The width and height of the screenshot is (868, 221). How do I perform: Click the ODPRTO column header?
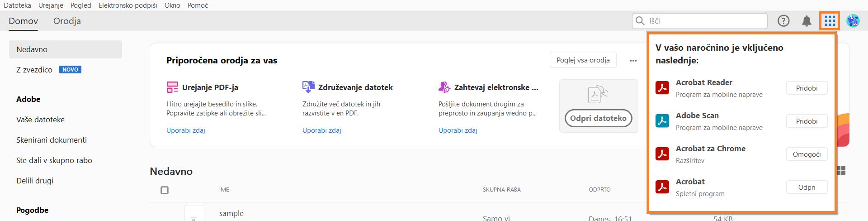[599, 190]
